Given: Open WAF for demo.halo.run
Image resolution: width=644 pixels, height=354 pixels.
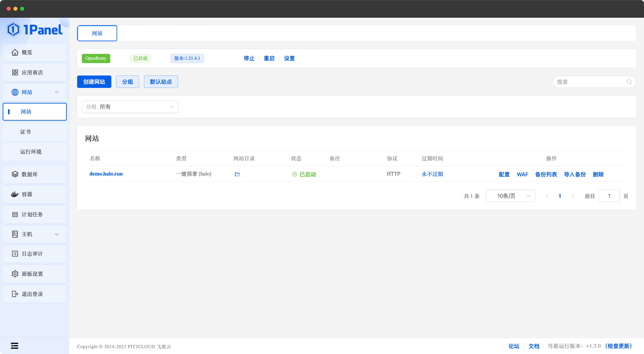Looking at the screenshot, I should tap(522, 174).
